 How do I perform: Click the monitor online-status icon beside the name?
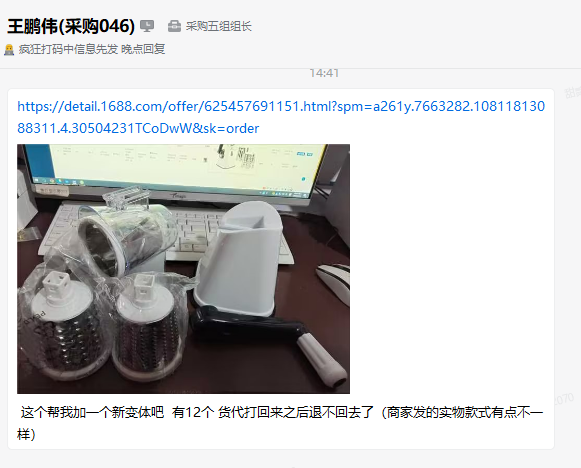pyautogui.click(x=147, y=26)
